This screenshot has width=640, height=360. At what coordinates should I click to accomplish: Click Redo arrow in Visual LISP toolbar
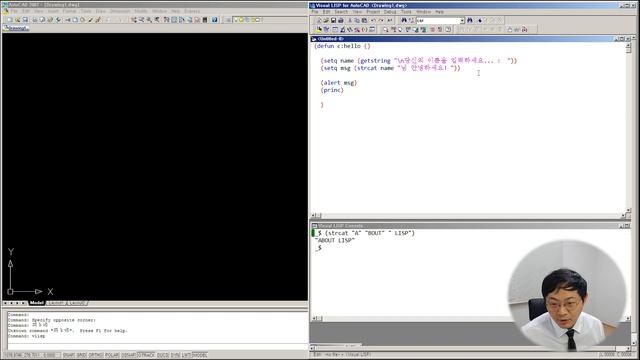(x=381, y=20)
